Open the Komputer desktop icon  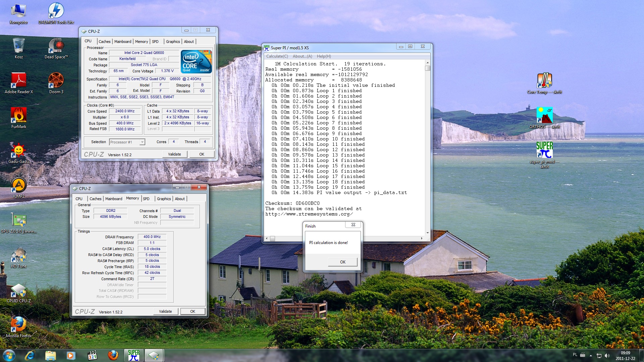coord(18,13)
